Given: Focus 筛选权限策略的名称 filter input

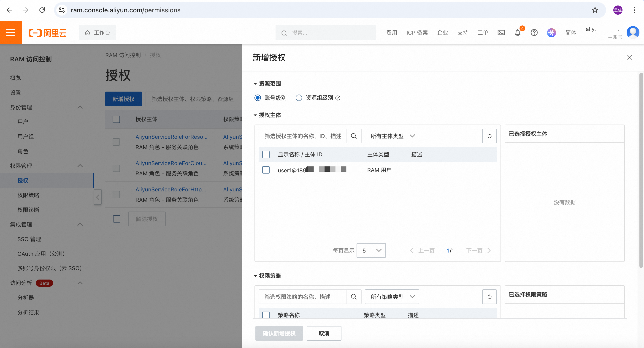Looking at the screenshot, I should point(303,296).
